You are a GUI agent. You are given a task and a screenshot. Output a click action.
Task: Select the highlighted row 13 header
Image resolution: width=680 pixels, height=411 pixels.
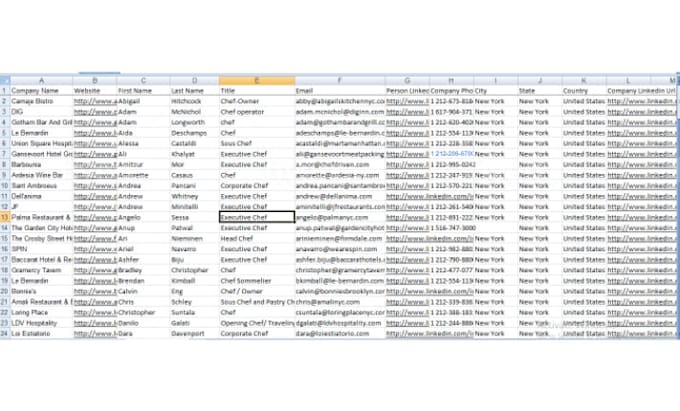pos(5,217)
